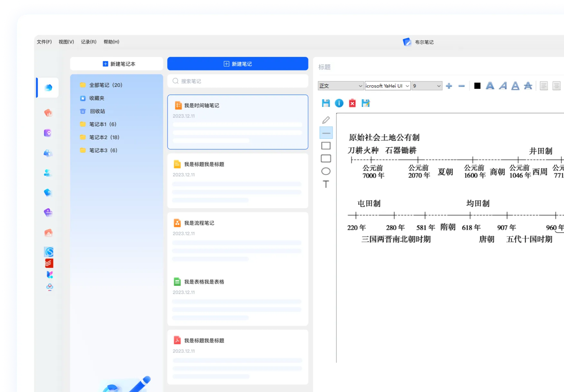Toggle underline text formatting
The image size is (564, 392).
coord(515,86)
